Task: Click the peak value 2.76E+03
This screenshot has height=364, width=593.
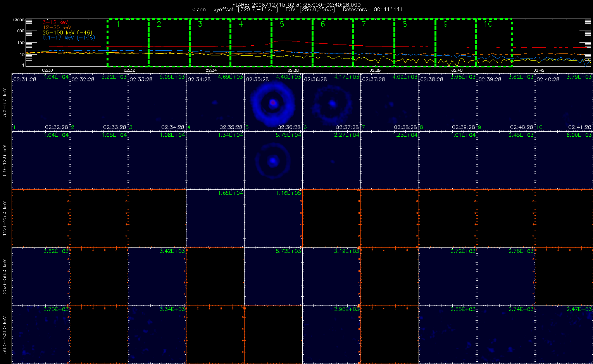Action: pyautogui.click(x=521, y=251)
